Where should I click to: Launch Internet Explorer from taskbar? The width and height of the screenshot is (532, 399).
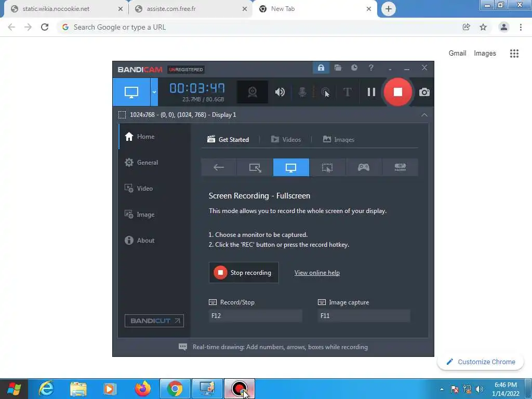coord(46,389)
